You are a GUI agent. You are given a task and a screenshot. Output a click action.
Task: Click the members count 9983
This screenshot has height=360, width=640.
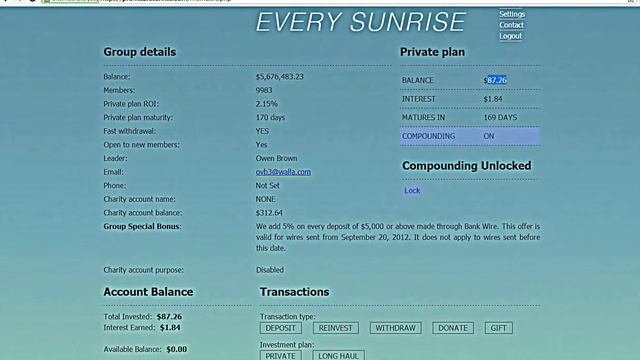[264, 90]
